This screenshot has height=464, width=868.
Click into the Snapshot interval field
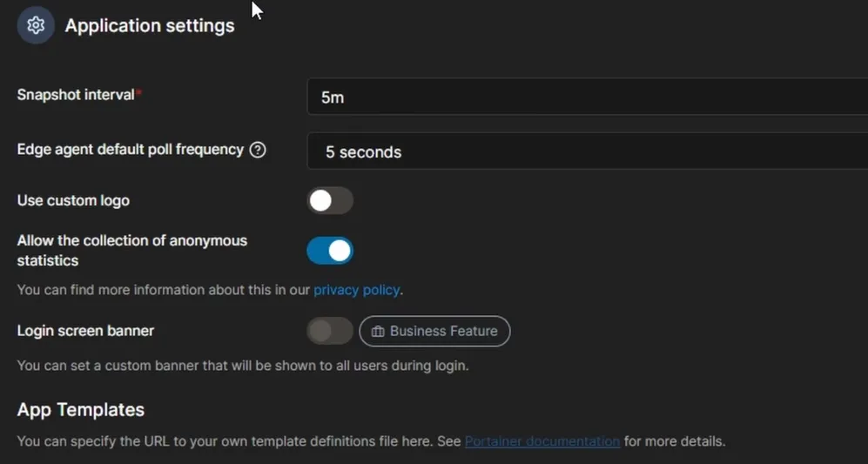[x=588, y=97]
